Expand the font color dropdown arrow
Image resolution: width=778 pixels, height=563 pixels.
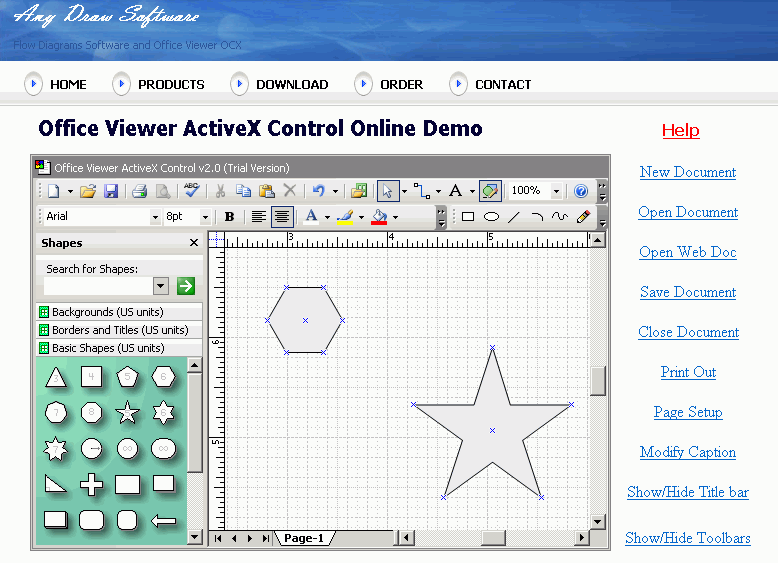click(327, 217)
